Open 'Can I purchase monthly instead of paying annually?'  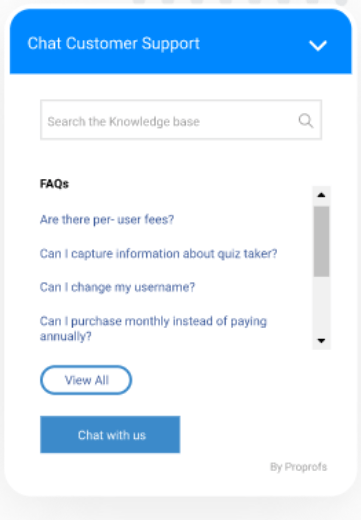point(153,329)
